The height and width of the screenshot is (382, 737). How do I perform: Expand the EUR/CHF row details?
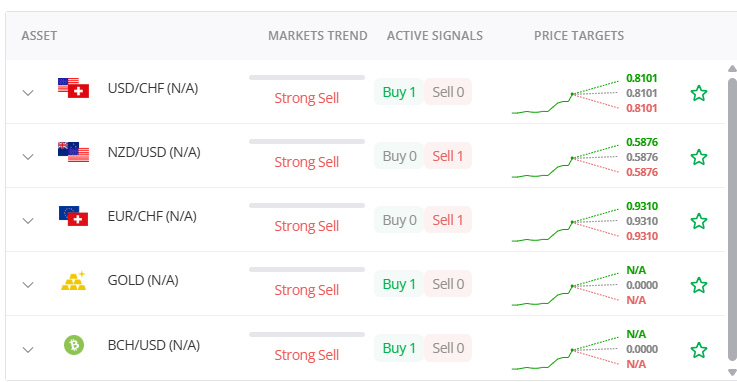[x=28, y=220]
